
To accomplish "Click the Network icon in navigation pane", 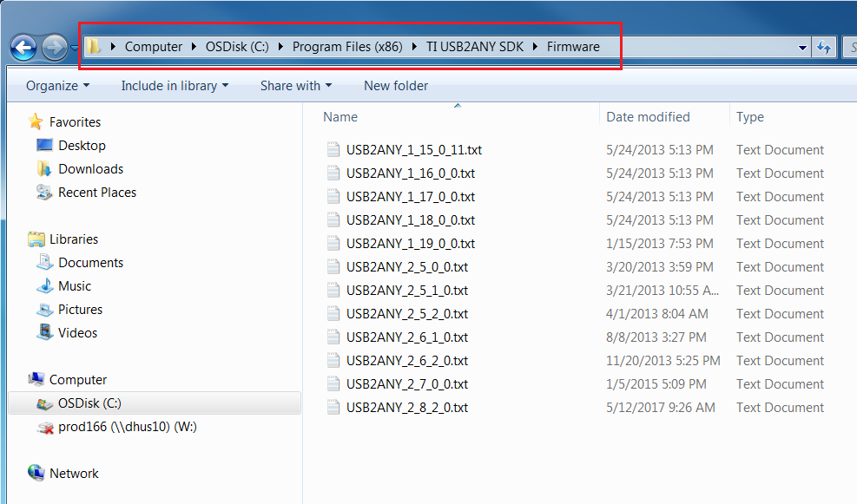I will pos(36,473).
